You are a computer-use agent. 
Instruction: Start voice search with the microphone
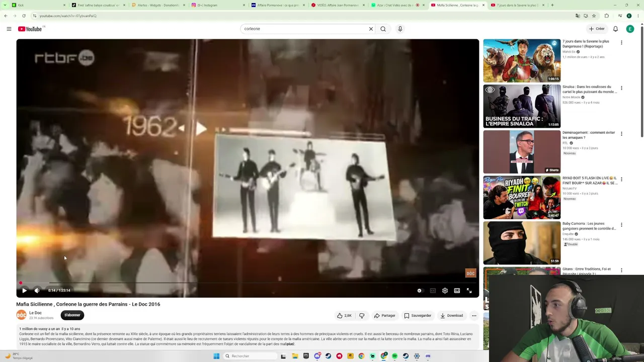pyautogui.click(x=400, y=29)
